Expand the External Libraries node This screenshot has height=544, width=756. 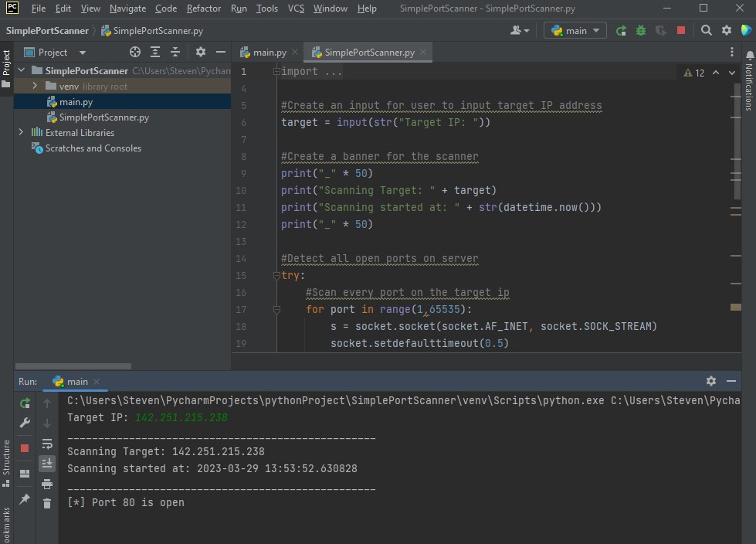click(x=22, y=133)
